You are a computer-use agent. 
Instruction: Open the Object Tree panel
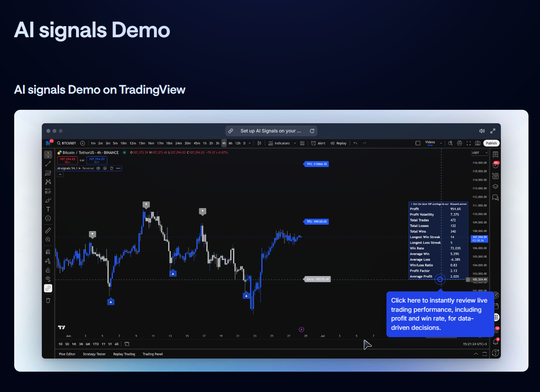pos(495,186)
